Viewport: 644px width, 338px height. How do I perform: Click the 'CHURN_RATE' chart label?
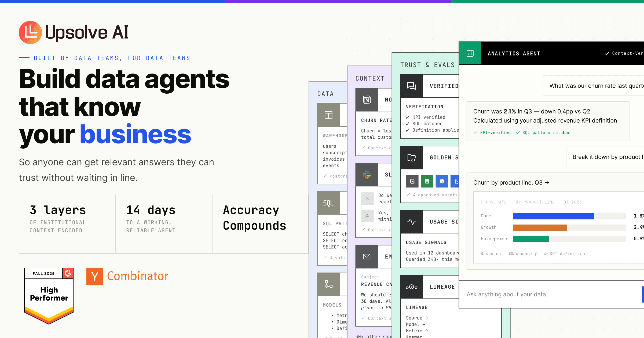click(494, 202)
